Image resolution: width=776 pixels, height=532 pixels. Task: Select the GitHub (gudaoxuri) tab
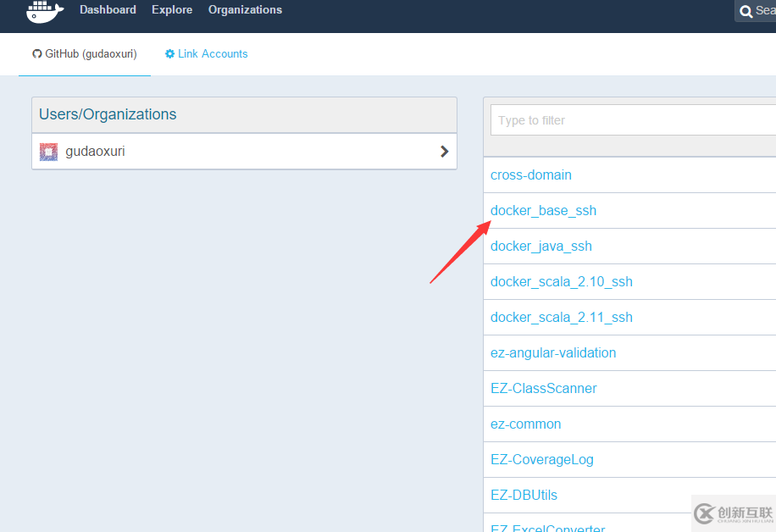85,54
